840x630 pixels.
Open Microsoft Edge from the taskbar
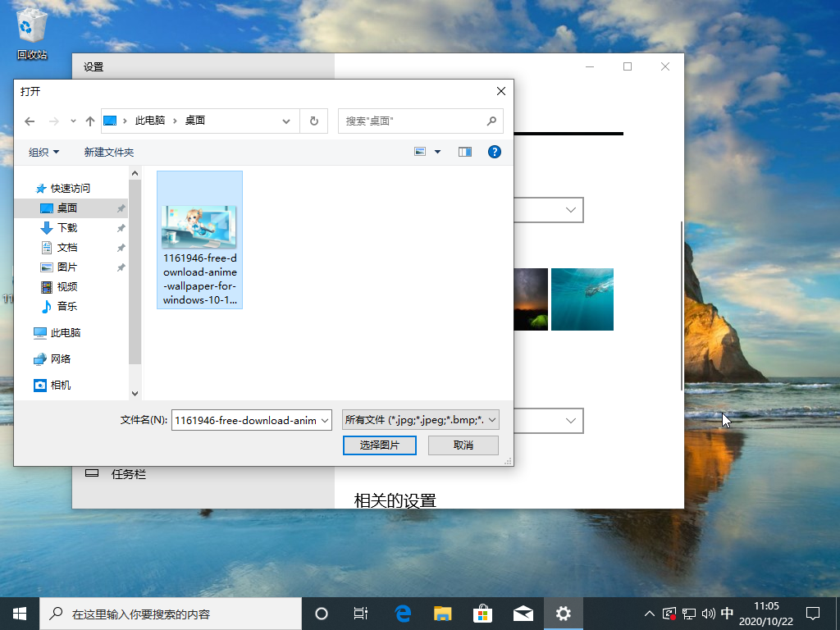coord(401,613)
